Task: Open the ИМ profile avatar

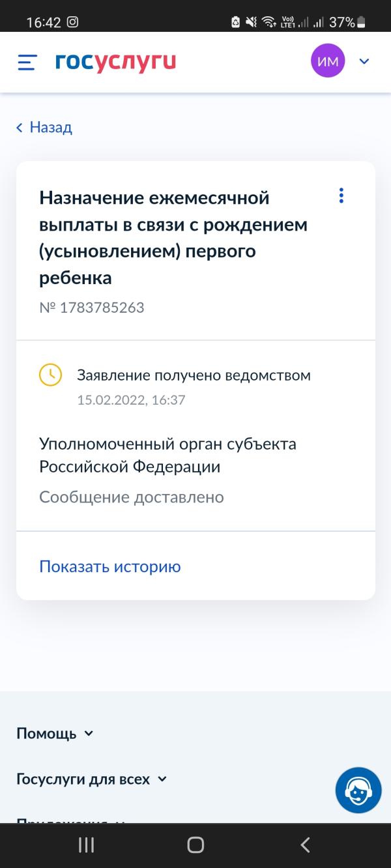Action: [x=328, y=61]
